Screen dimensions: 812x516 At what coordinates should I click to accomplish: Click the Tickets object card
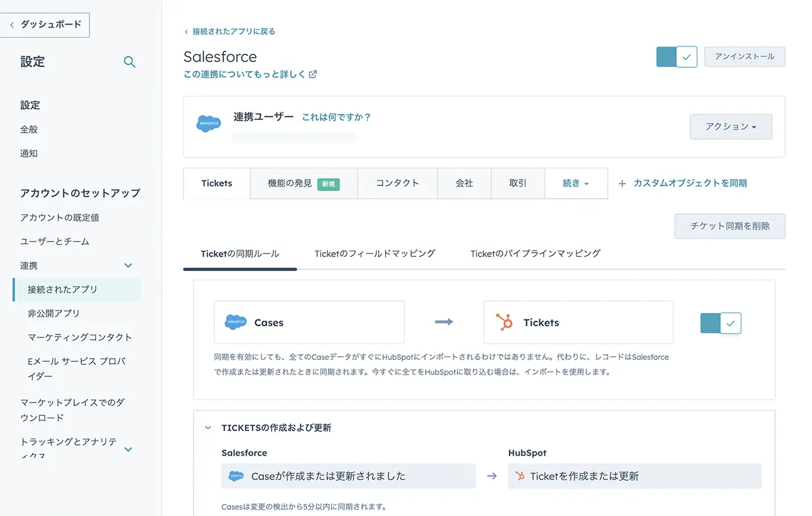[x=579, y=322]
